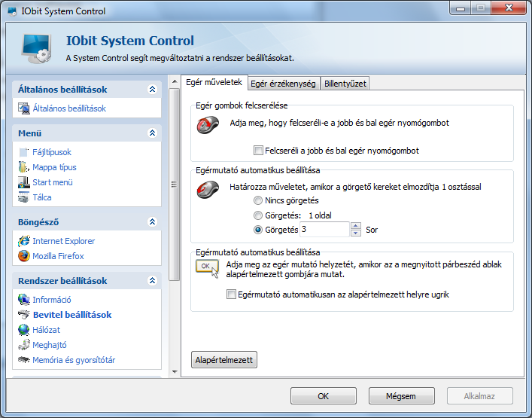Click the Hálózat globe icon
This screenshot has height=418, width=532.
[24, 330]
